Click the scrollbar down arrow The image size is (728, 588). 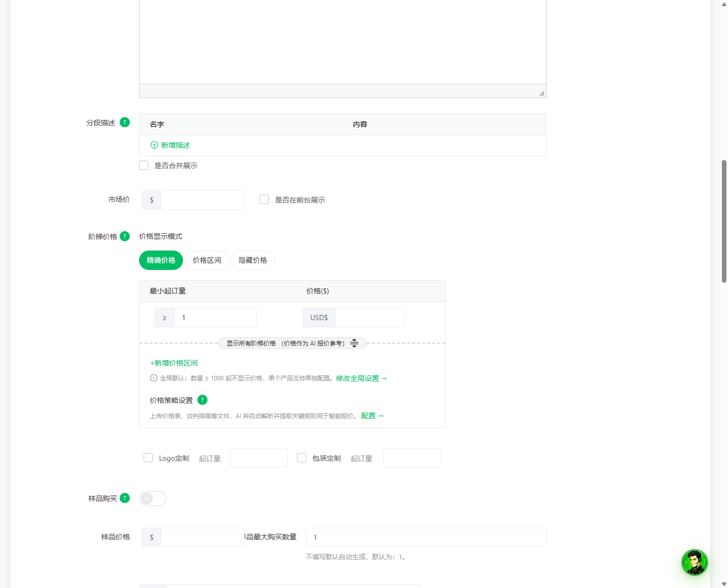[x=724, y=584]
